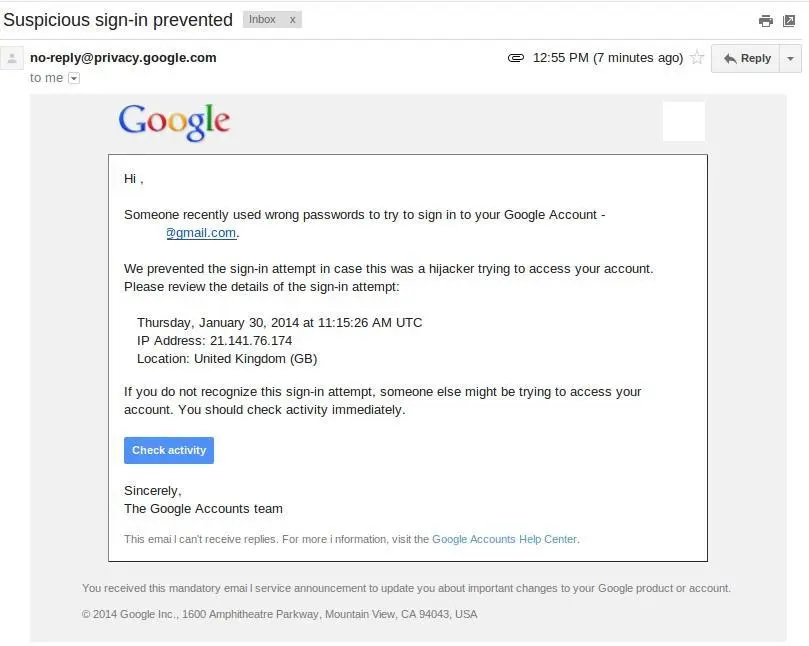Open email in new window icon
Viewport: 809px width, 646px height.
pyautogui.click(x=789, y=21)
